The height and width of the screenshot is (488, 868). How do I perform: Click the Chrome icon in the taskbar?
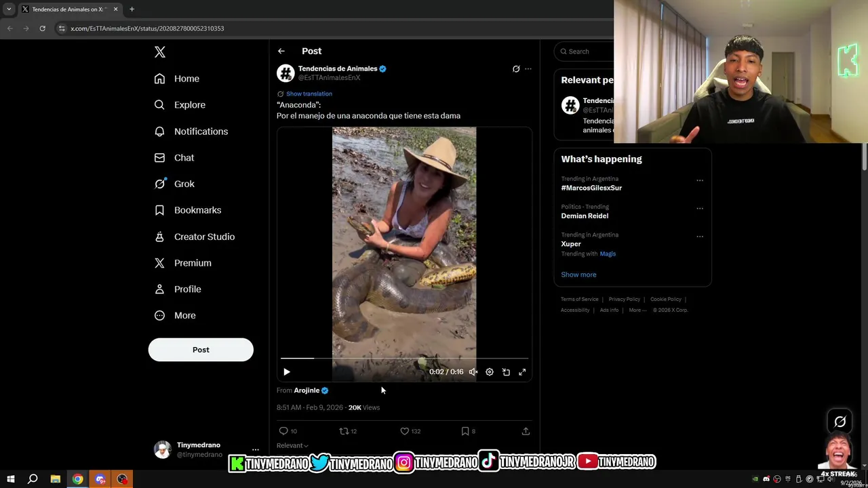[78, 479]
